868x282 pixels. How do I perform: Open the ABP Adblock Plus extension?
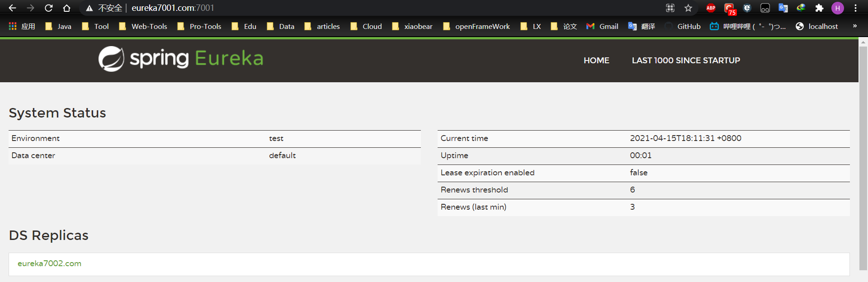(711, 8)
